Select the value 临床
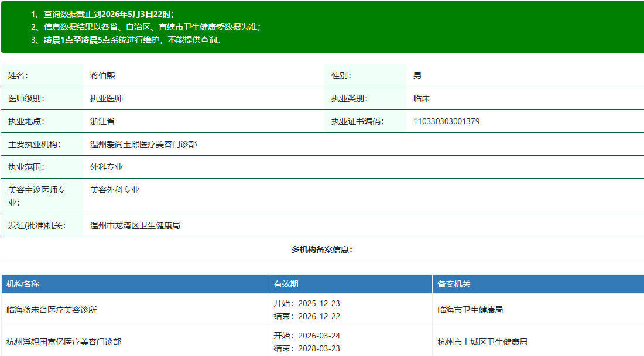This screenshot has height=356, width=644. 422,98
